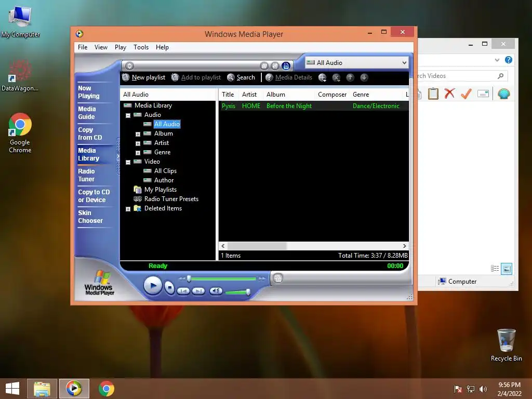Click the move up arrow icon
Screen dimensions: 532x399
(350, 78)
